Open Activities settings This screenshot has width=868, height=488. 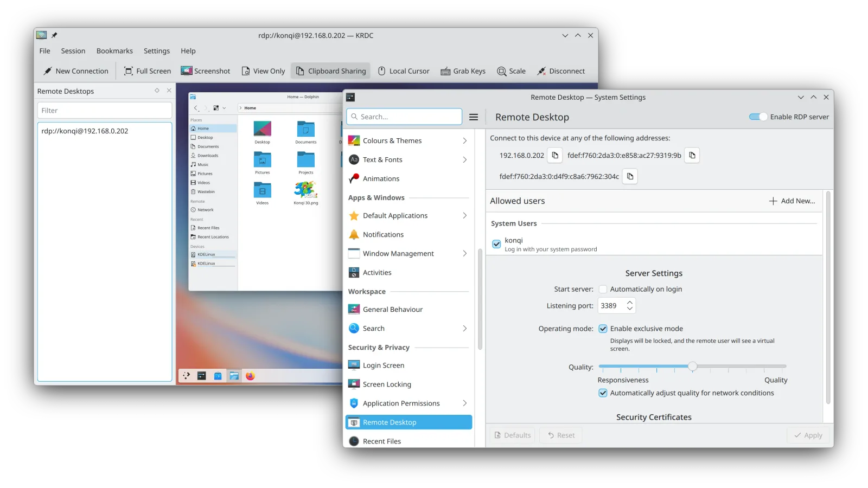tap(409, 272)
